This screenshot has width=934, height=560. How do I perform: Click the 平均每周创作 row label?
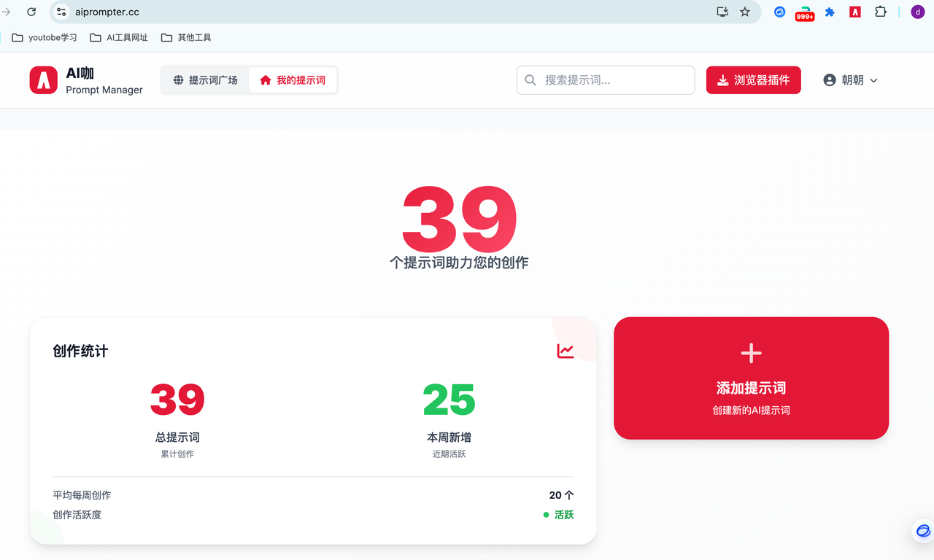(x=82, y=495)
